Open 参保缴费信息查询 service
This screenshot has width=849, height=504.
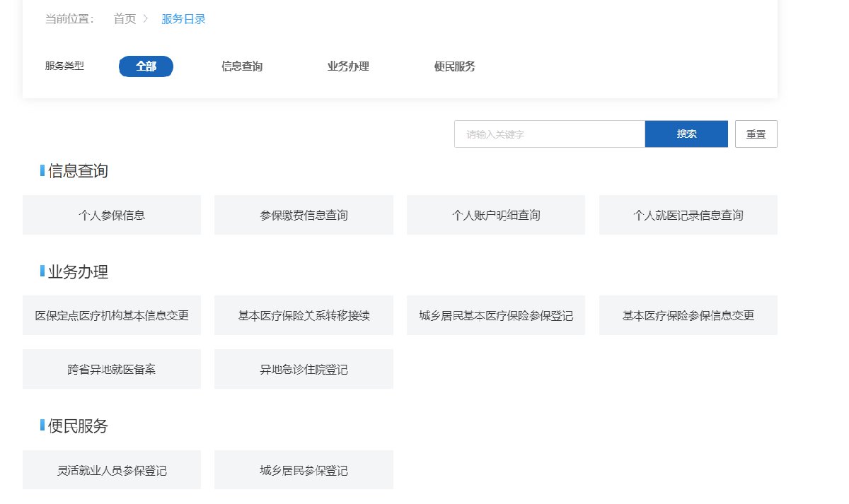(304, 215)
